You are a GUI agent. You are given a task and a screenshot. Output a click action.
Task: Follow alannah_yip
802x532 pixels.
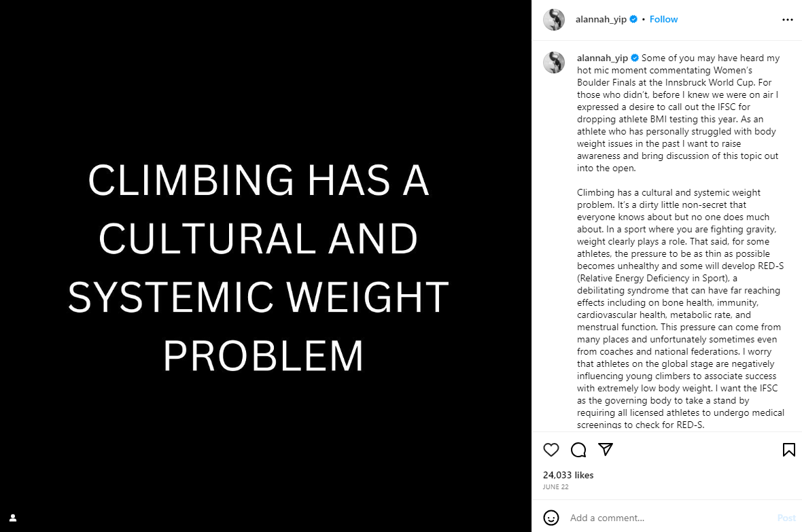663,19
